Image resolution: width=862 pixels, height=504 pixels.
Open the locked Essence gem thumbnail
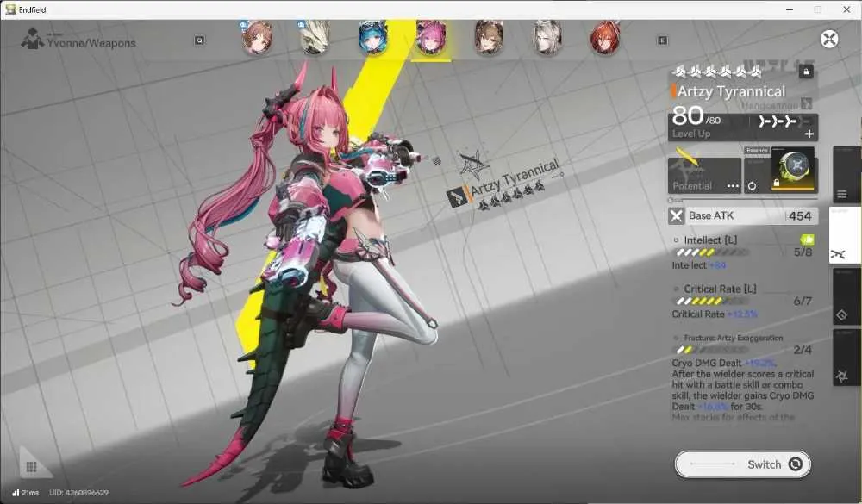coord(792,168)
